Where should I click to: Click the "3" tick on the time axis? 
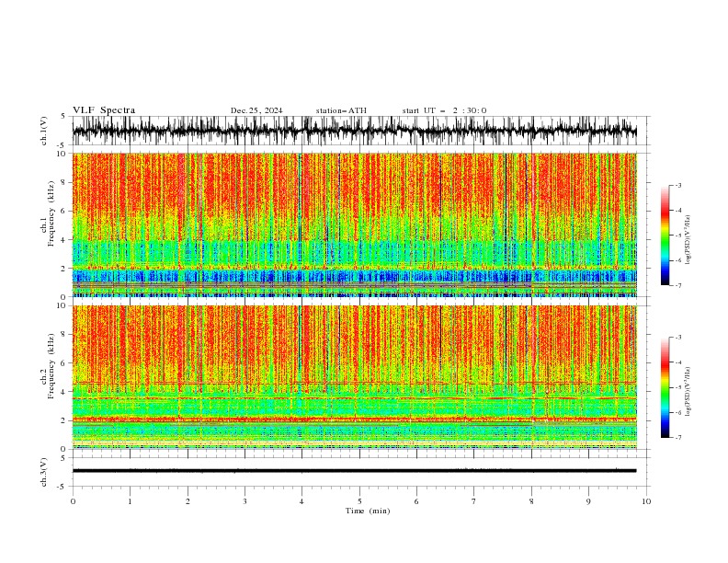pos(245,501)
